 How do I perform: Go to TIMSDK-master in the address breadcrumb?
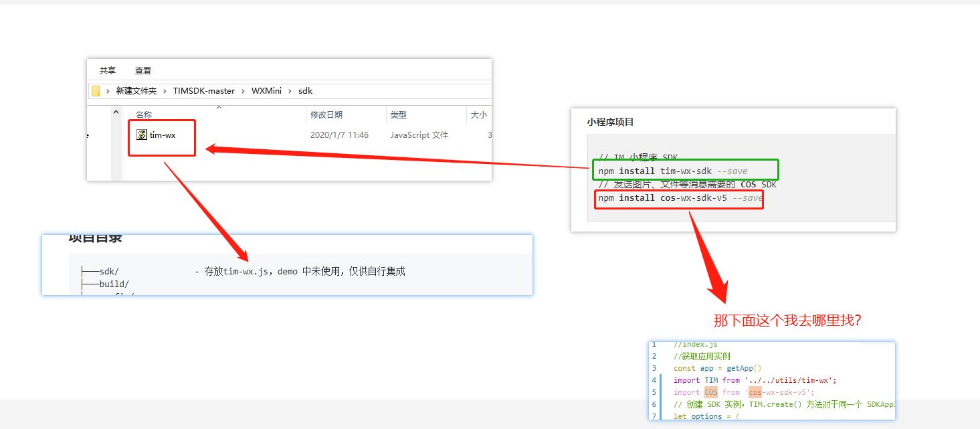coord(204,91)
